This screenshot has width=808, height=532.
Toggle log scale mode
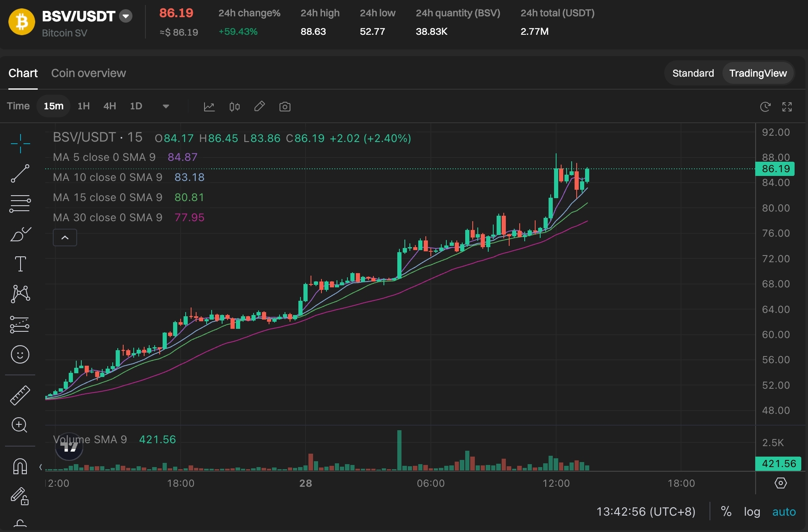(x=752, y=511)
